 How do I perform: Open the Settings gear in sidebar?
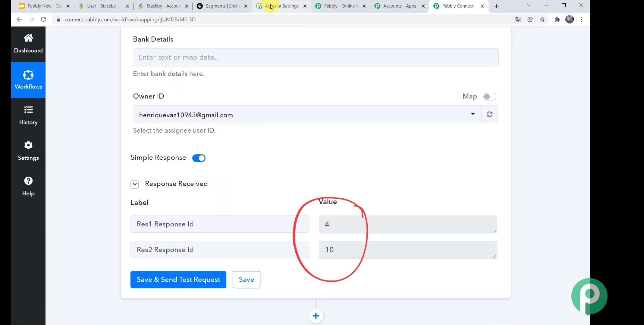pyautogui.click(x=28, y=146)
